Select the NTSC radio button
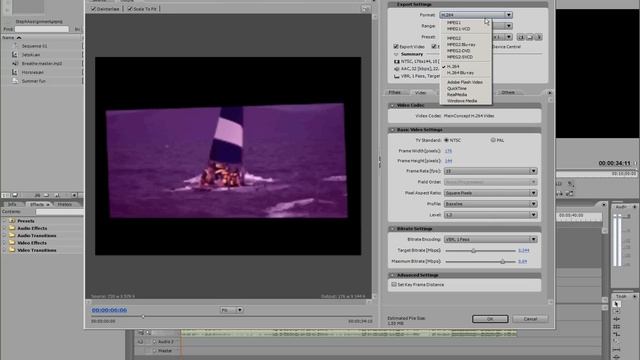Screen dimensions: 640x360 tap(447, 140)
